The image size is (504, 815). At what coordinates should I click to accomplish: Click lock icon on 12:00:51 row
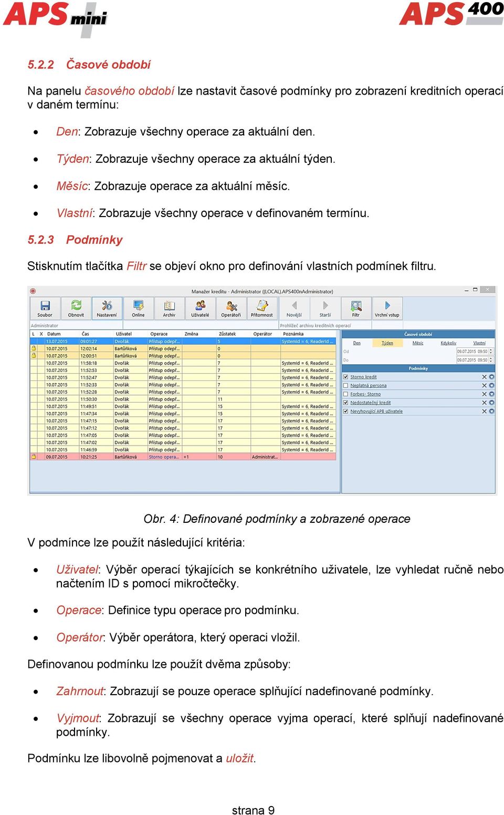[34, 356]
